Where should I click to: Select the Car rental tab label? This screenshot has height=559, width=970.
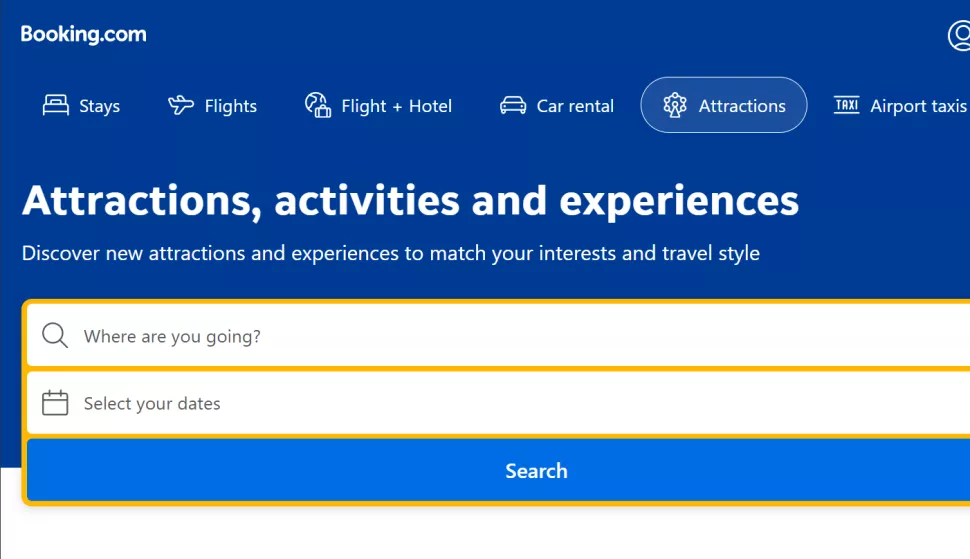click(x=575, y=106)
